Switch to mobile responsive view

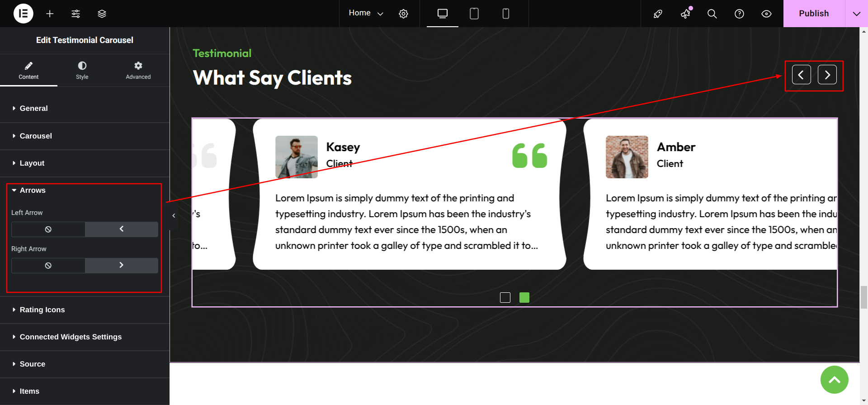506,14
